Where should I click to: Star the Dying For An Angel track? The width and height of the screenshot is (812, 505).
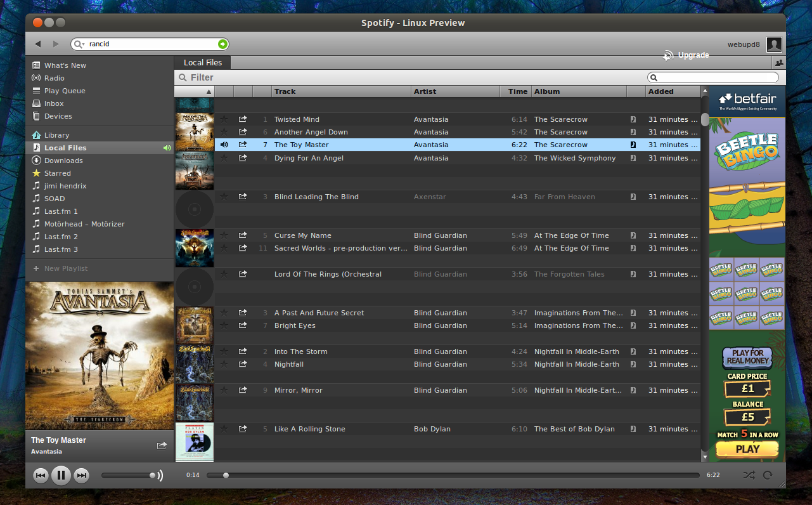pyautogui.click(x=224, y=158)
